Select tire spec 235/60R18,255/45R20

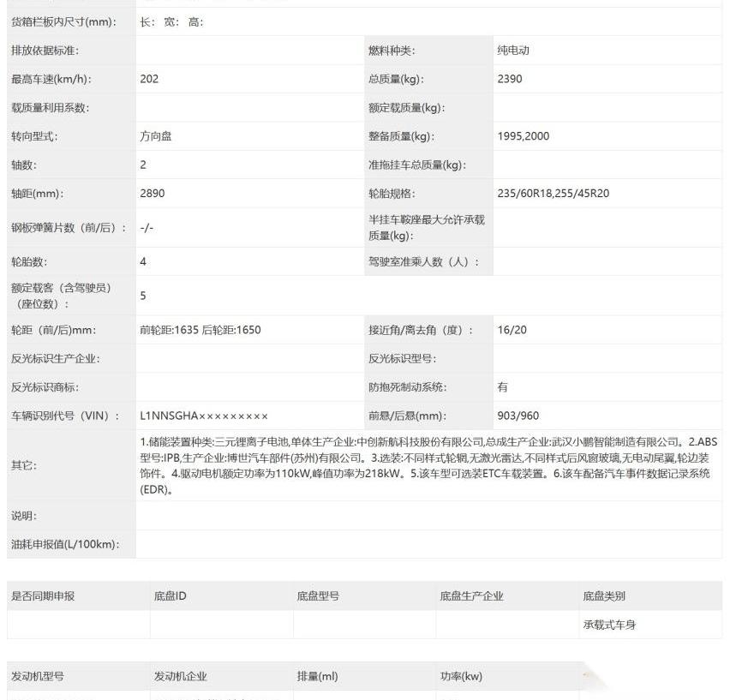pyautogui.click(x=553, y=193)
